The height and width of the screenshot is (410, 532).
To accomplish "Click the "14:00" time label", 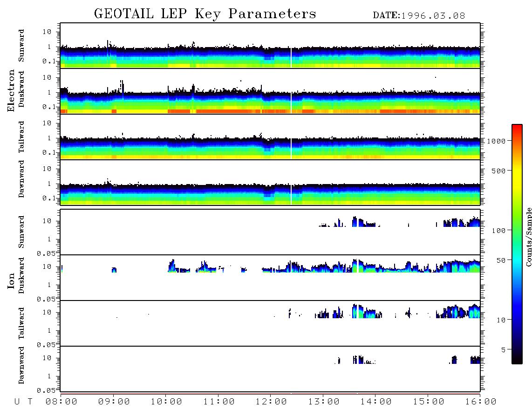I will coord(376,402).
